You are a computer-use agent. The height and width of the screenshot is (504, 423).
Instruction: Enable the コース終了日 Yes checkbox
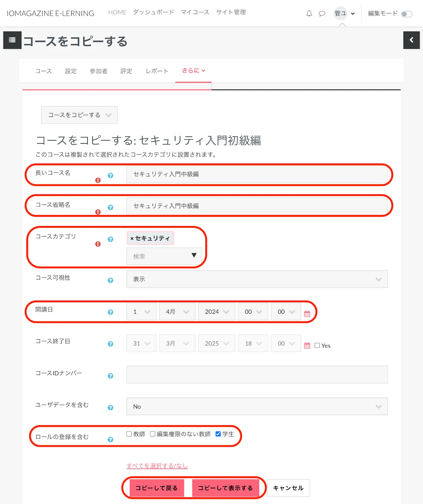317,346
